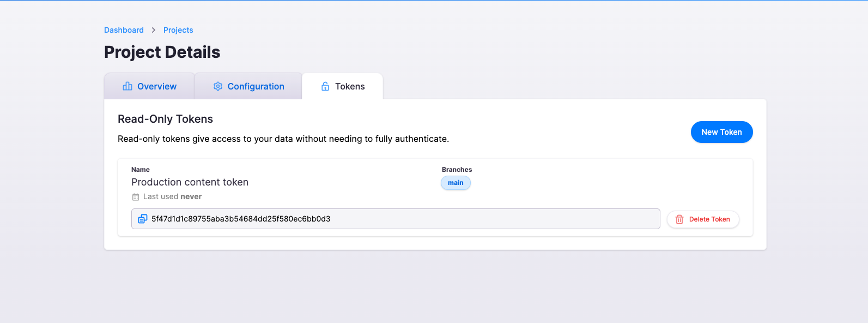Screen dimensions: 868x323
Task: Create a token with New Token button
Action: 721,132
